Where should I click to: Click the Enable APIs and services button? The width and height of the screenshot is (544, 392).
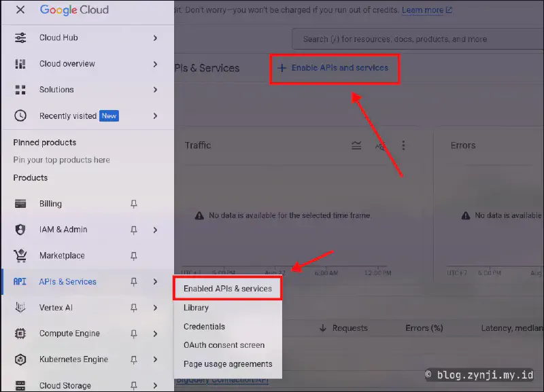pyautogui.click(x=334, y=69)
